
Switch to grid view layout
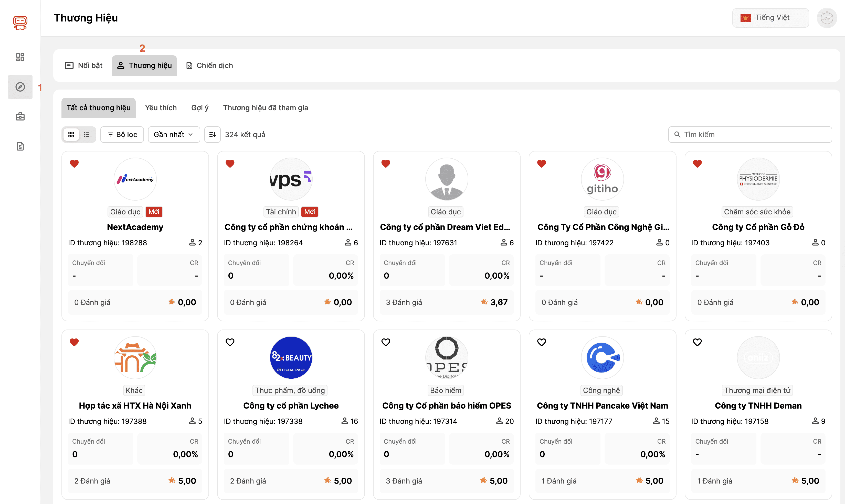pos(71,135)
